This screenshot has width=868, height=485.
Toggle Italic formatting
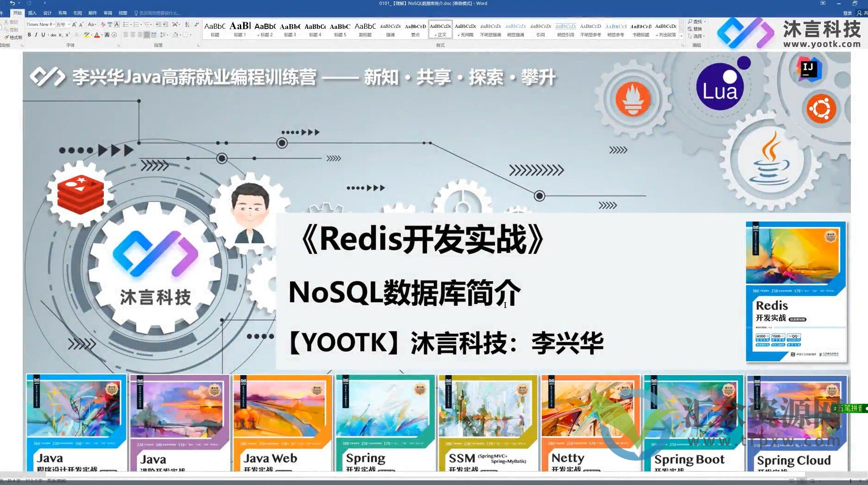coord(36,35)
